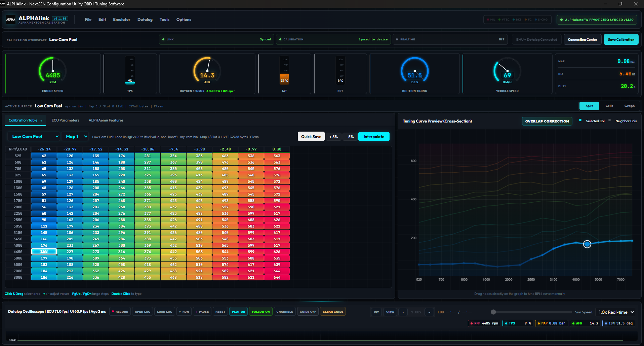644x346 pixels.
Task: Start datalog recording with RECORD button
Action: (120, 312)
